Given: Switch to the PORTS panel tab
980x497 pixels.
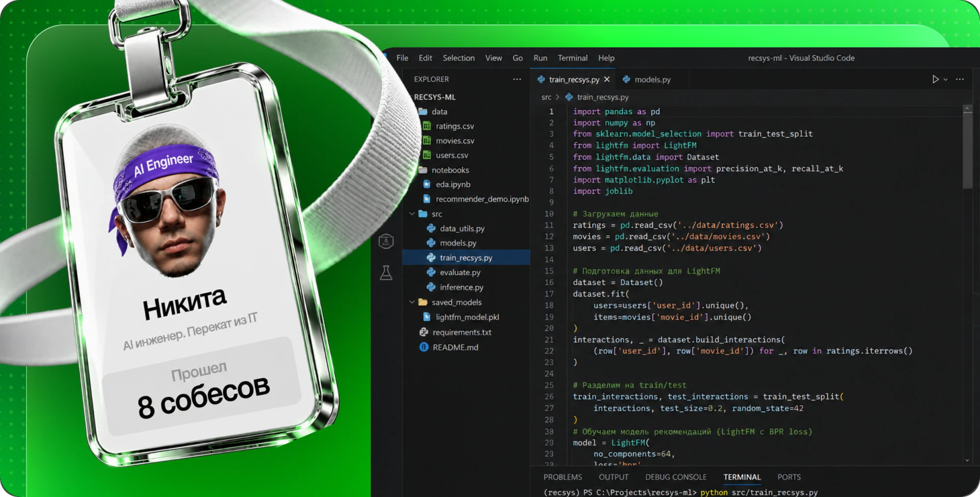Looking at the screenshot, I should [789, 477].
